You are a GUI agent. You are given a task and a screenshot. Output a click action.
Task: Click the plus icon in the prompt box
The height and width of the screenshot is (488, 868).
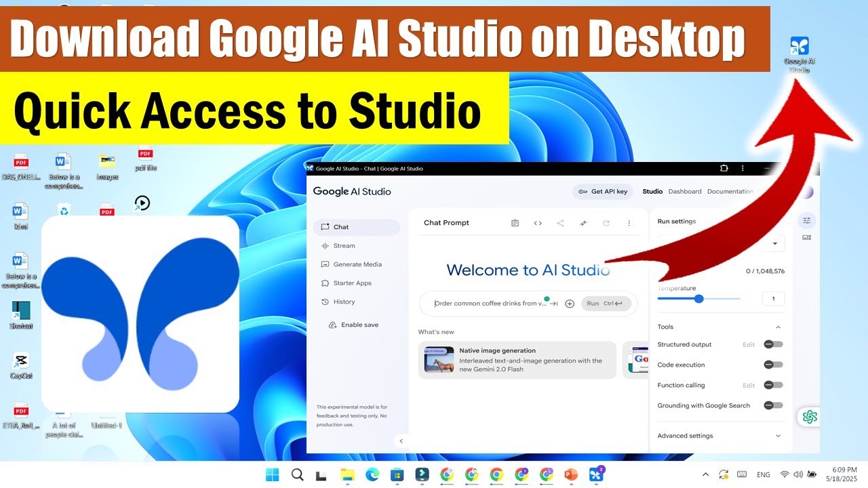pos(570,304)
